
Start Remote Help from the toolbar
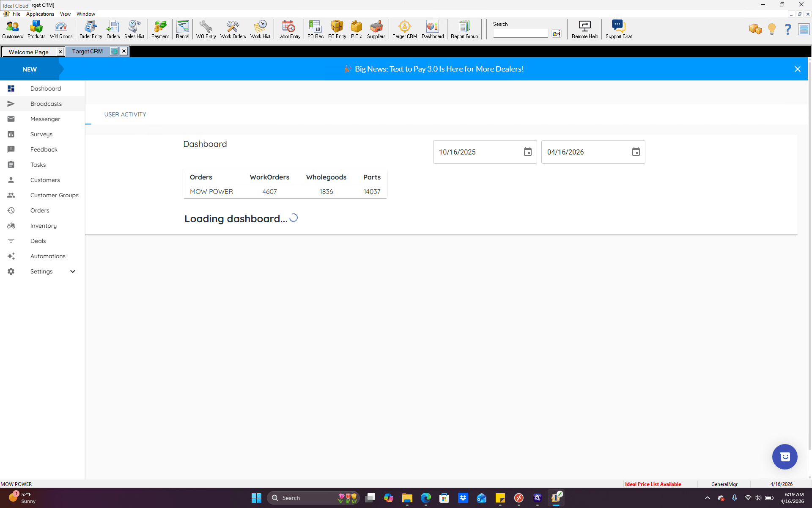coord(585,30)
